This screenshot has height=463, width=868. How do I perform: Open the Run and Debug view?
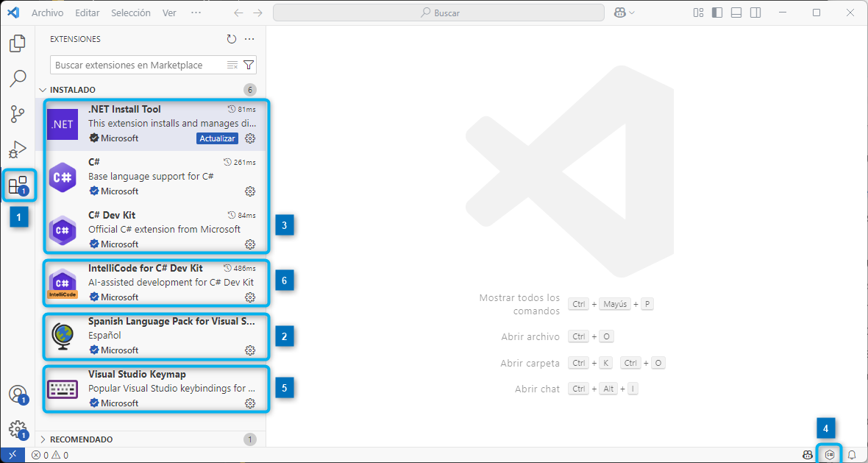click(x=18, y=149)
